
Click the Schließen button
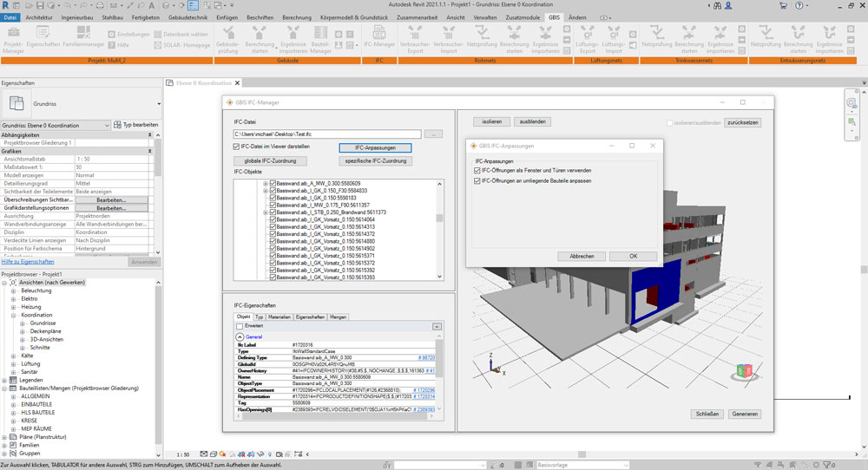pyautogui.click(x=707, y=414)
